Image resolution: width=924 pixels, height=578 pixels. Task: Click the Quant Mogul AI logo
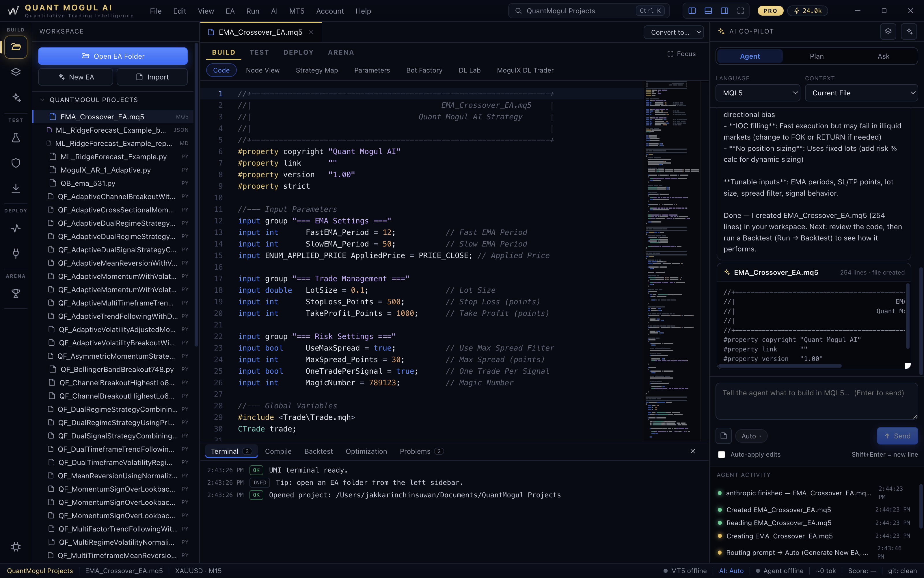tap(13, 11)
